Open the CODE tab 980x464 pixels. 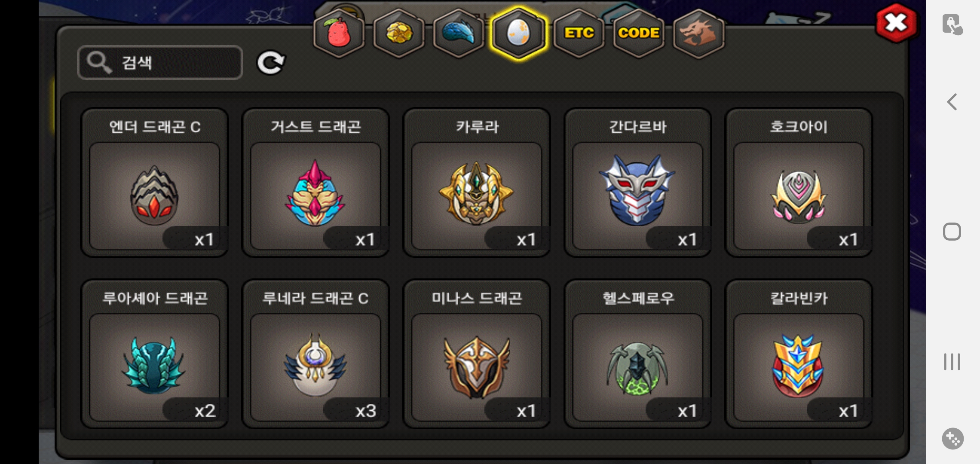tap(639, 34)
